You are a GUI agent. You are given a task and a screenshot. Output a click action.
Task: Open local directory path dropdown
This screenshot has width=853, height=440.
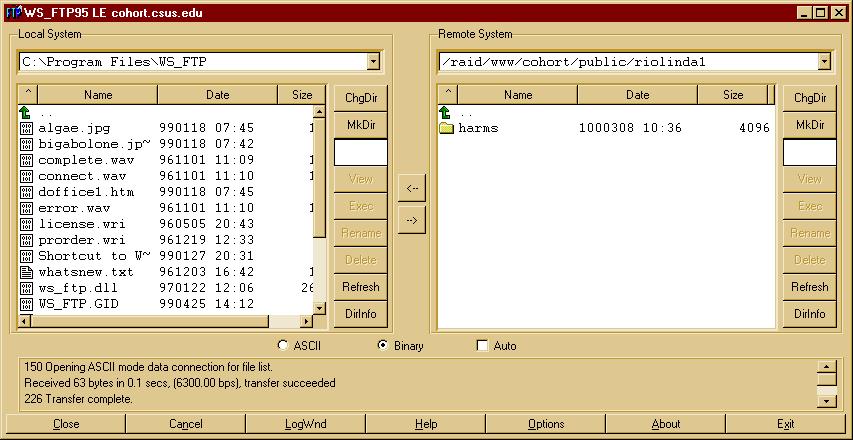373,62
